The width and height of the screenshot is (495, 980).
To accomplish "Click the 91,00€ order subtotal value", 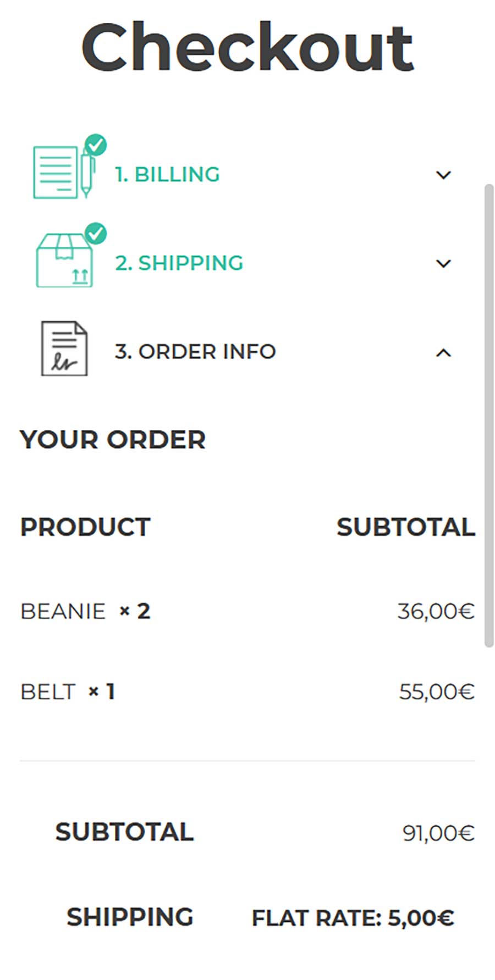I will (x=438, y=833).
